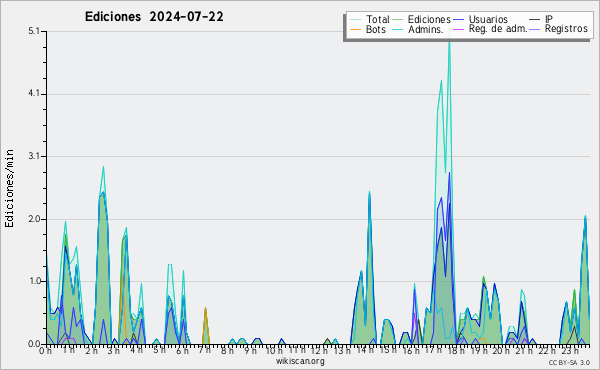The image size is (600, 370).
Task: Click the y-axis label 'Ediciones/min'
Action: [9, 188]
